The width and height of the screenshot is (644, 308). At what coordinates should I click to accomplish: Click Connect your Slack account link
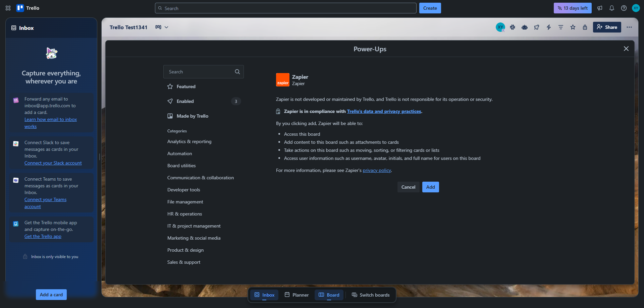(x=53, y=163)
